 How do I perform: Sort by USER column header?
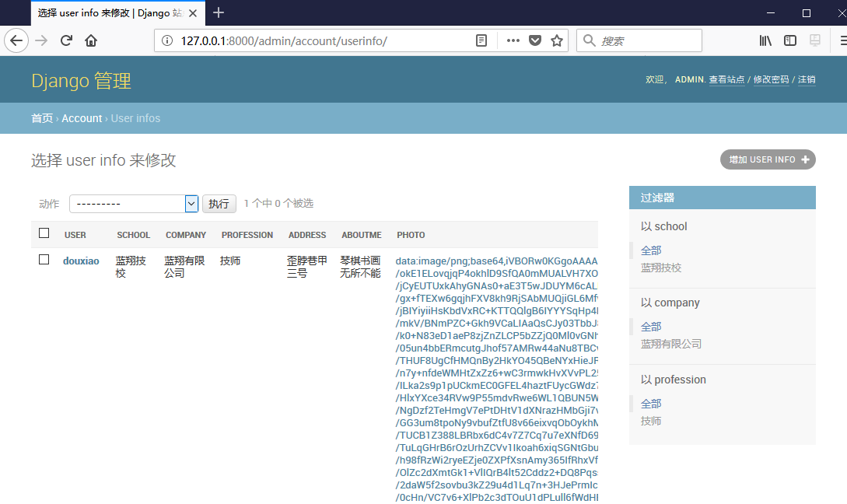click(x=75, y=235)
